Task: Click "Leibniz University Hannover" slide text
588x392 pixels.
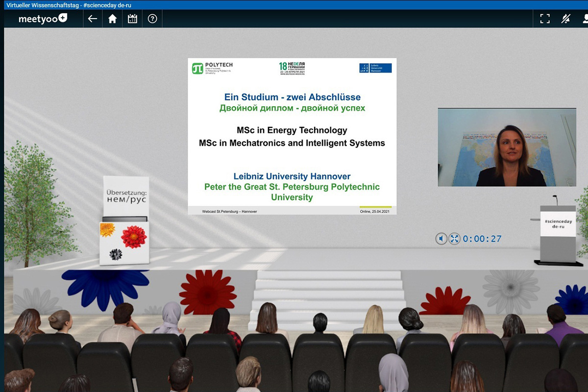Action: tap(292, 176)
